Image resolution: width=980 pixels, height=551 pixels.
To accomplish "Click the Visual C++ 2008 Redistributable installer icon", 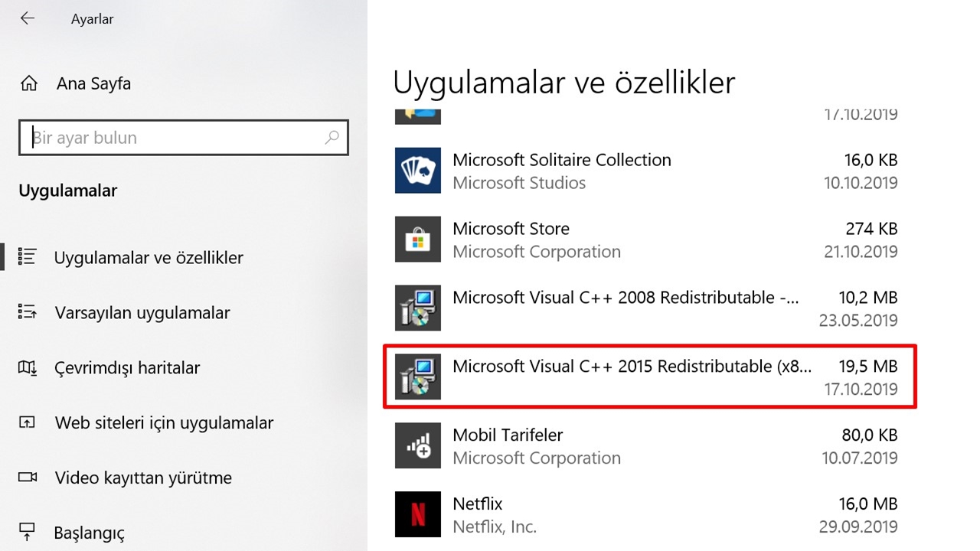I will (417, 308).
